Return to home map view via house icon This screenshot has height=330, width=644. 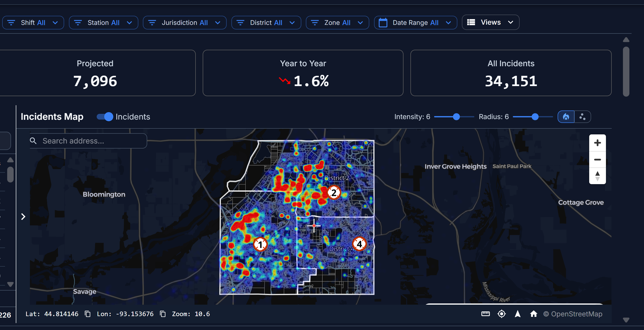click(x=534, y=314)
